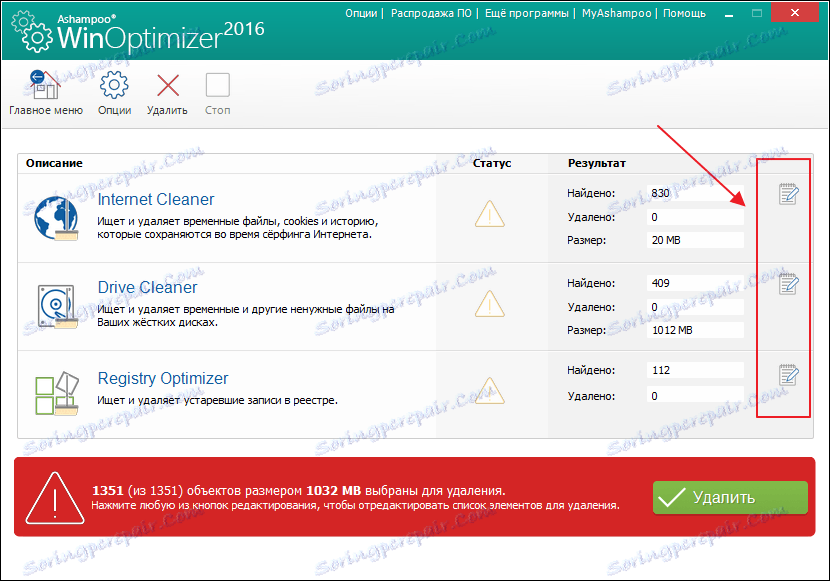Screen dimensions: 830x581
Task: Close the WinOptimizer window
Action: coord(795,13)
